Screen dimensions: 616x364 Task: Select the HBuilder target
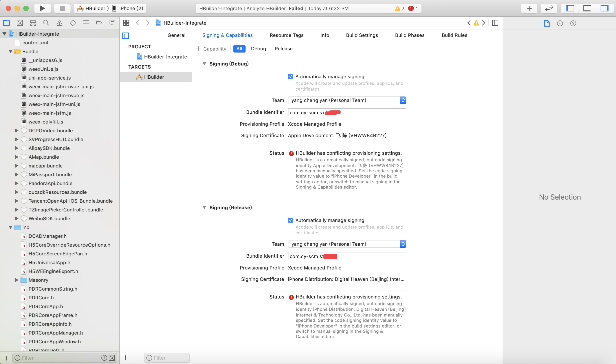click(156, 77)
